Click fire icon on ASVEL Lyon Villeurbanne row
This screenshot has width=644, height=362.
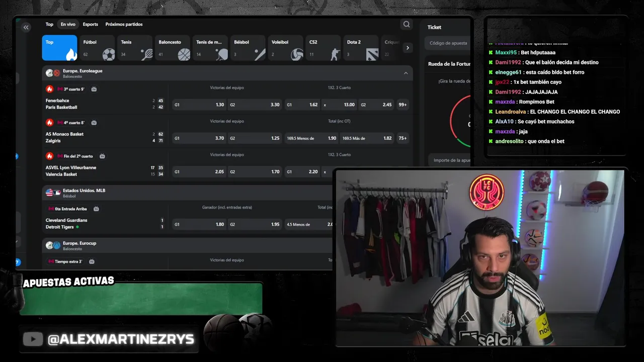49,156
